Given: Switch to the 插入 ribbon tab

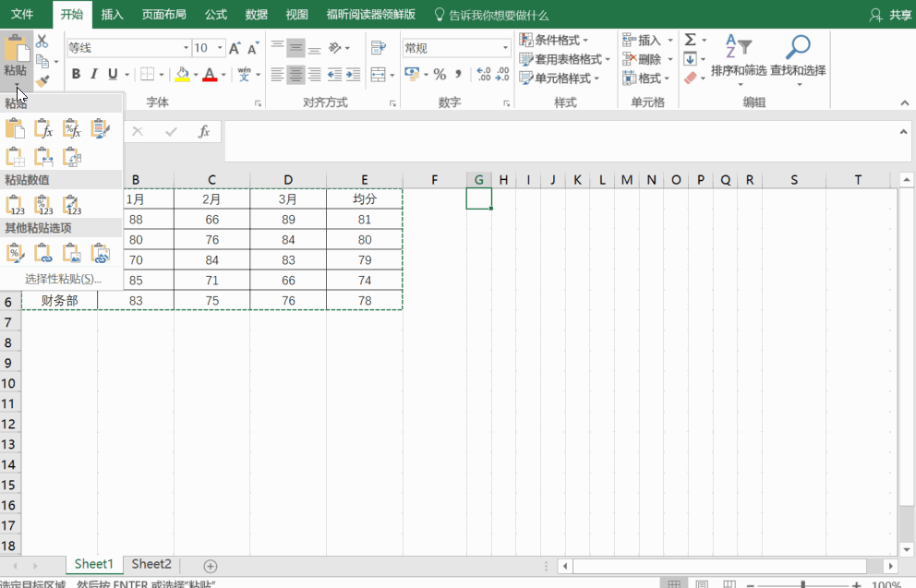Looking at the screenshot, I should point(112,15).
